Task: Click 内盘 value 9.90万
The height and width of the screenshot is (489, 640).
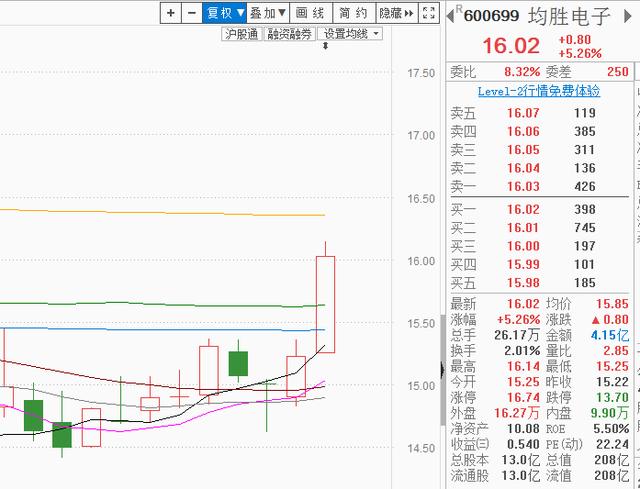Action: pyautogui.click(x=609, y=413)
